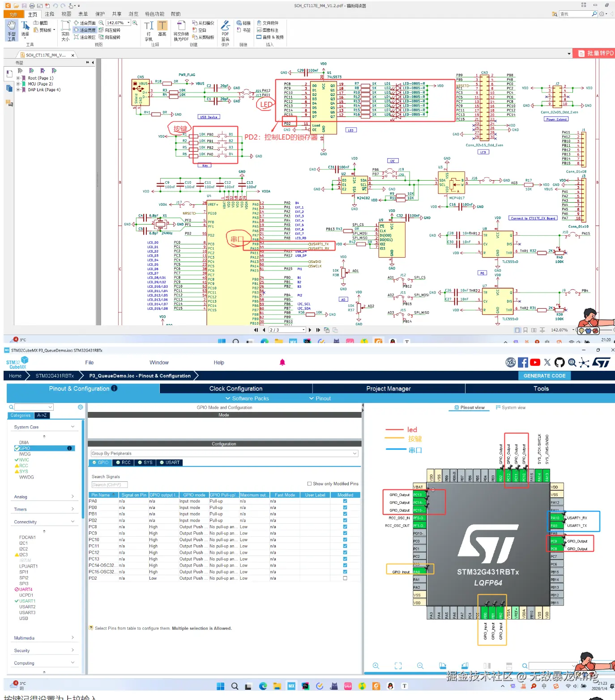Open the Facebook icon in CubeMX header
This screenshot has height=700, width=615.
click(523, 363)
